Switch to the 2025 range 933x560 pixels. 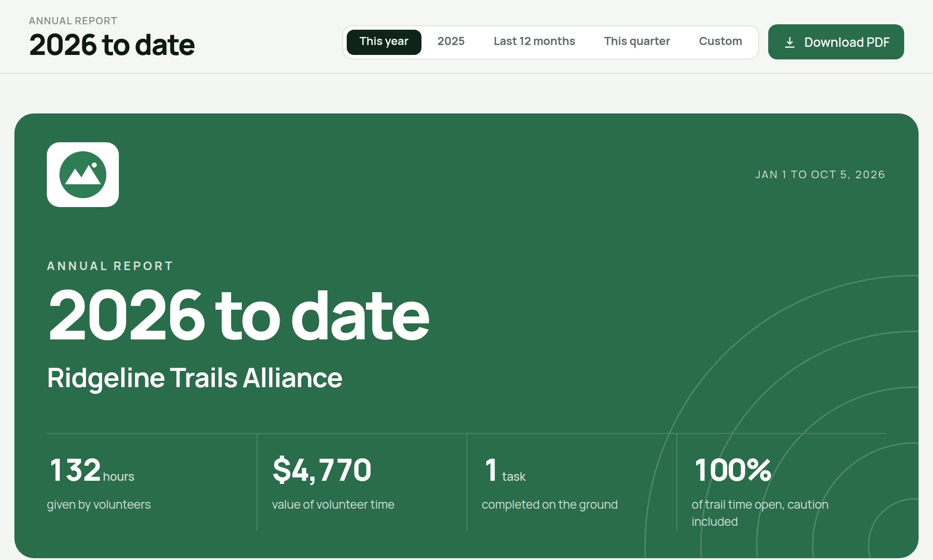coord(451,42)
